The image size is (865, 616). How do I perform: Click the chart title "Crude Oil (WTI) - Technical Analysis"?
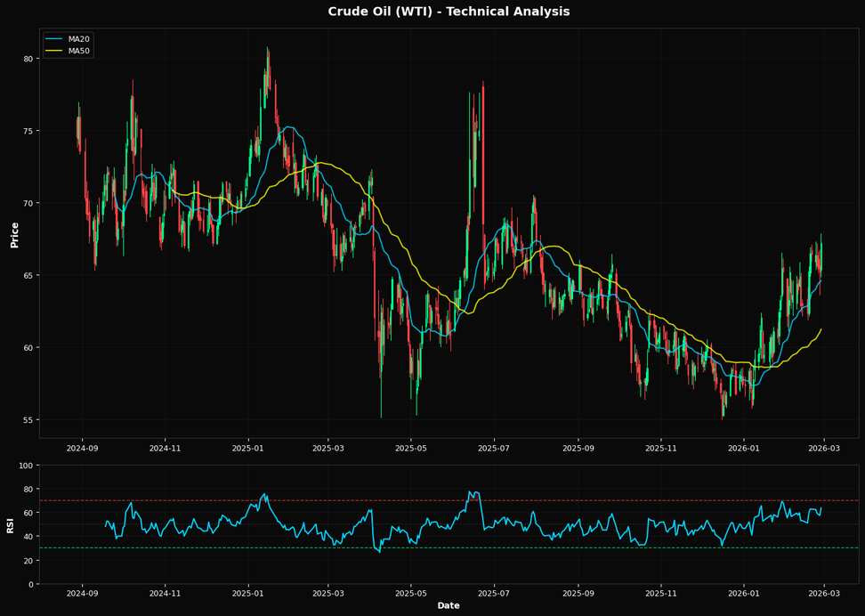point(449,12)
